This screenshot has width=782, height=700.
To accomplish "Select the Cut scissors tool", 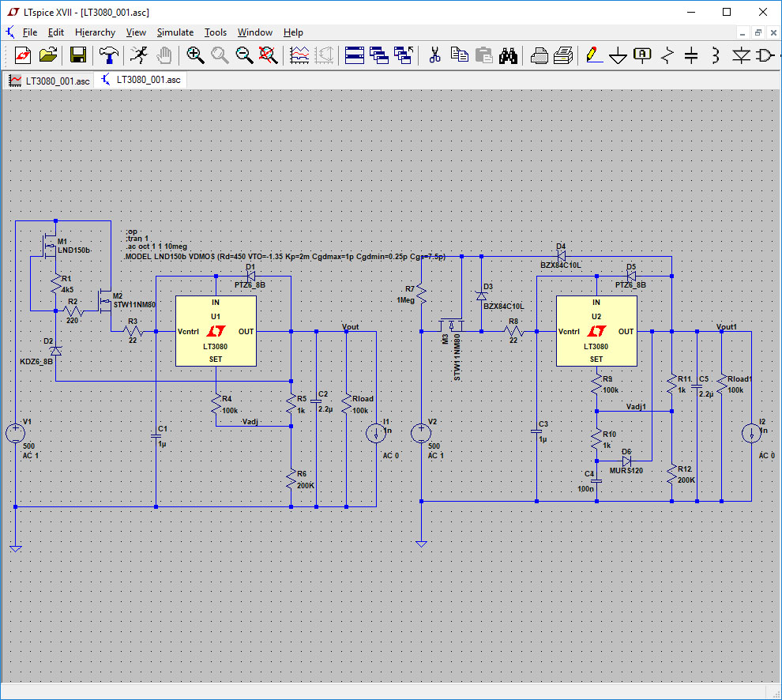I will (x=434, y=55).
